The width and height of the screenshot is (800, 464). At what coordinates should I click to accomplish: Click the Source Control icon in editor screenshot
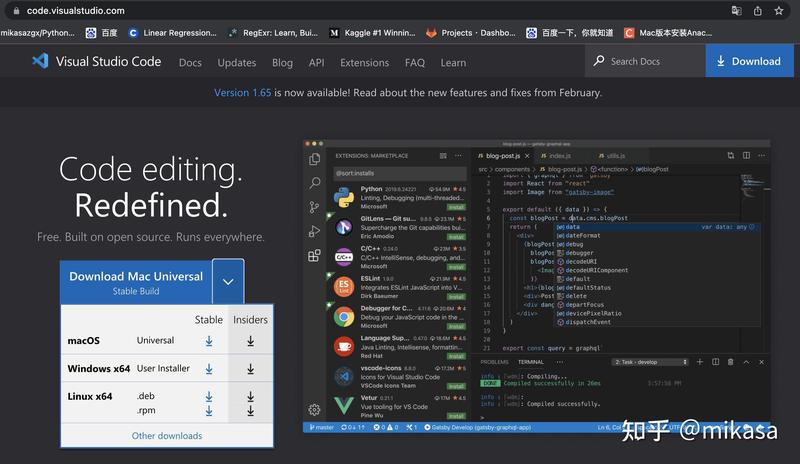314,207
